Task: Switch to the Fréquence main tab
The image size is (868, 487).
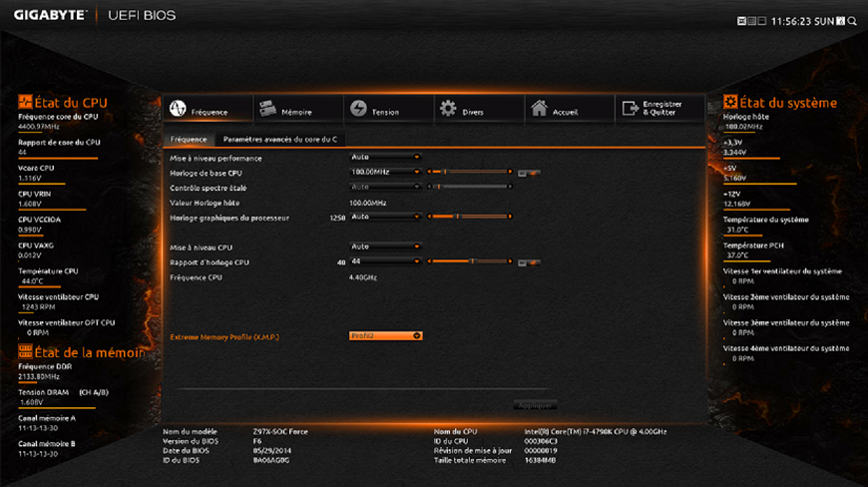Action: click(x=209, y=109)
